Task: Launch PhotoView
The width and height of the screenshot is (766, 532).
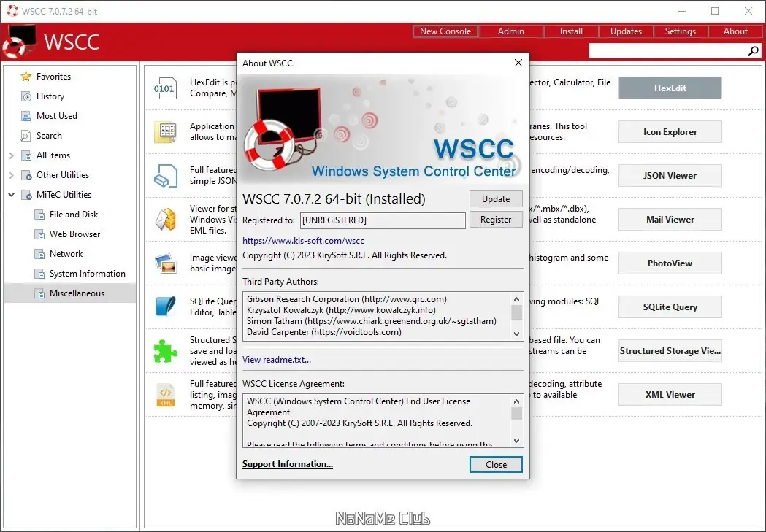Action: 670,263
